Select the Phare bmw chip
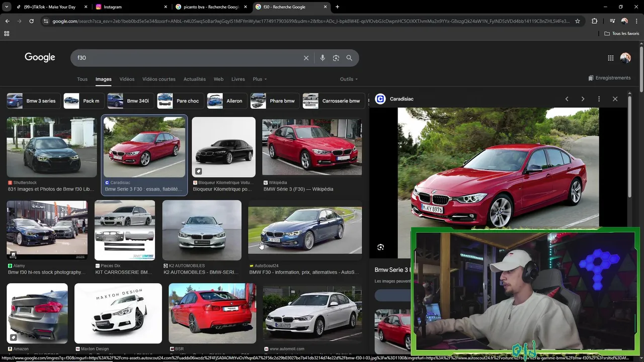 point(275,101)
